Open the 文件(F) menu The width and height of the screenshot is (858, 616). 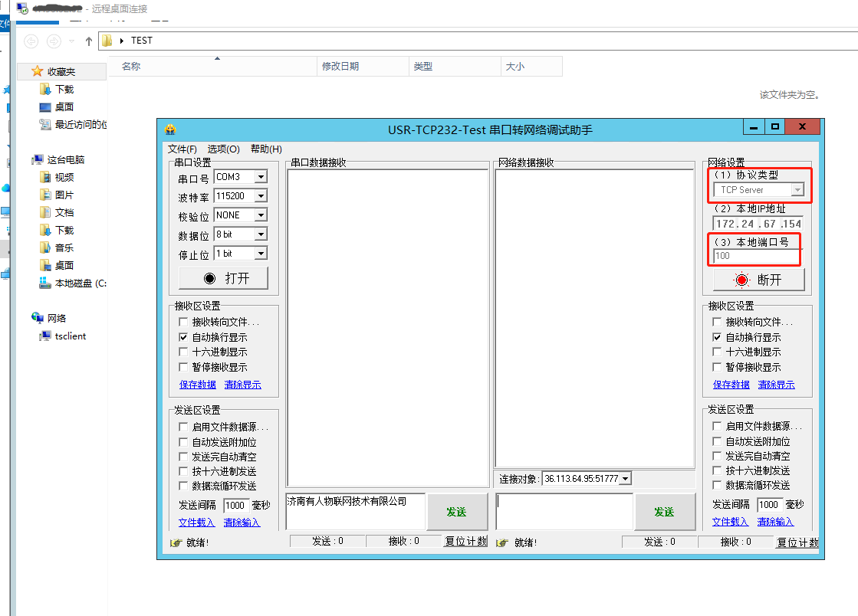182,149
